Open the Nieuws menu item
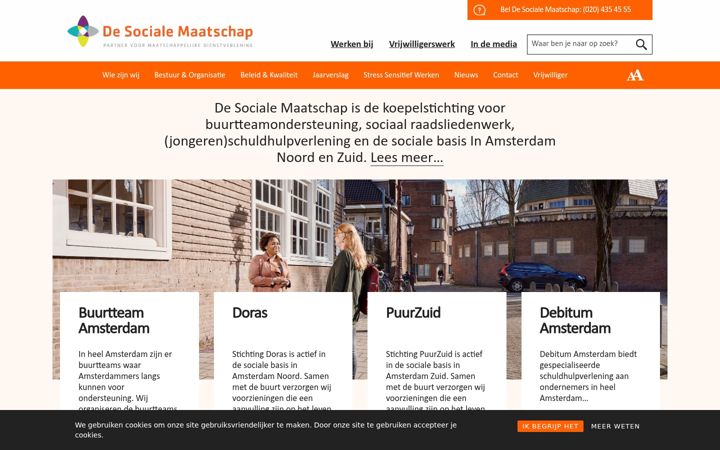Screen dimensions: 720x450 click(x=466, y=75)
